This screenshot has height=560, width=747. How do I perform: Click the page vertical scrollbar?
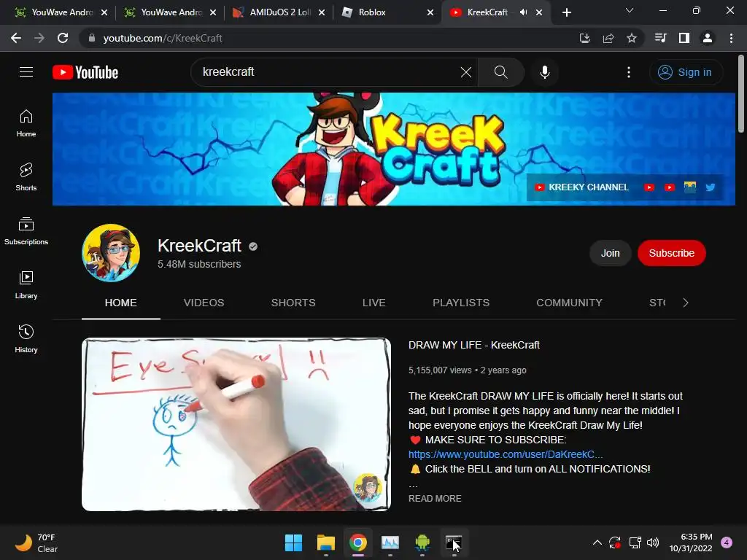click(741, 94)
